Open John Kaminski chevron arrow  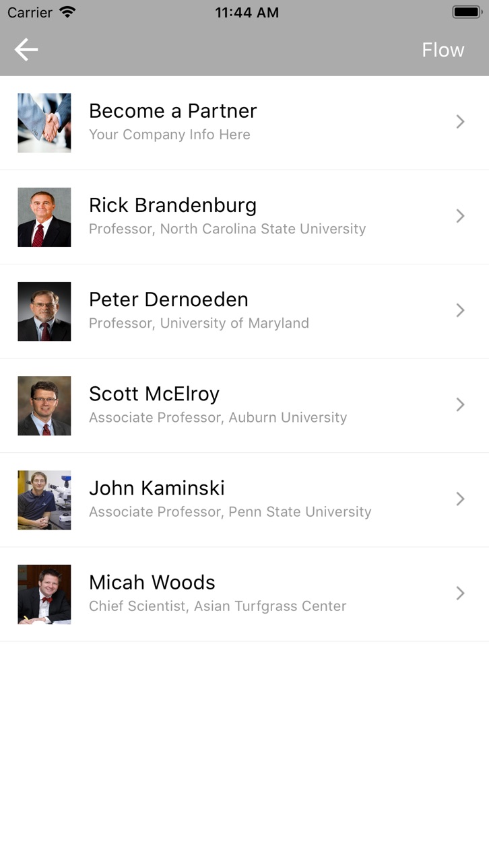461,499
